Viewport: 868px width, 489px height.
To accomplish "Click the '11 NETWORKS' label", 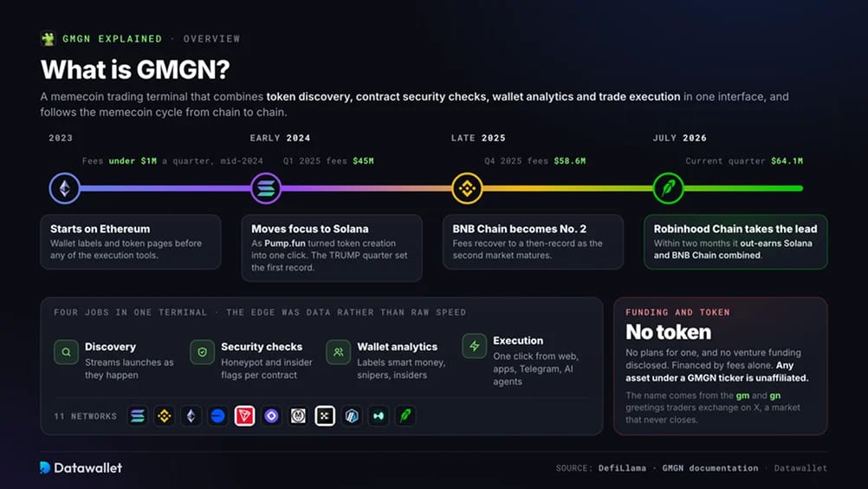I will (85, 416).
